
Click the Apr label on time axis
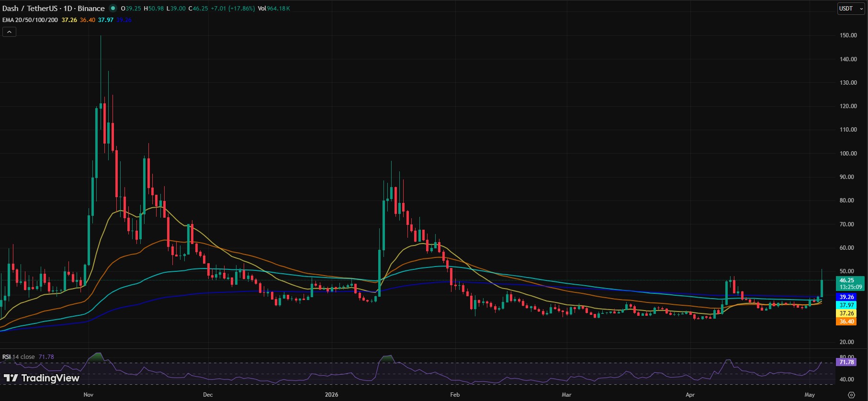(690, 395)
